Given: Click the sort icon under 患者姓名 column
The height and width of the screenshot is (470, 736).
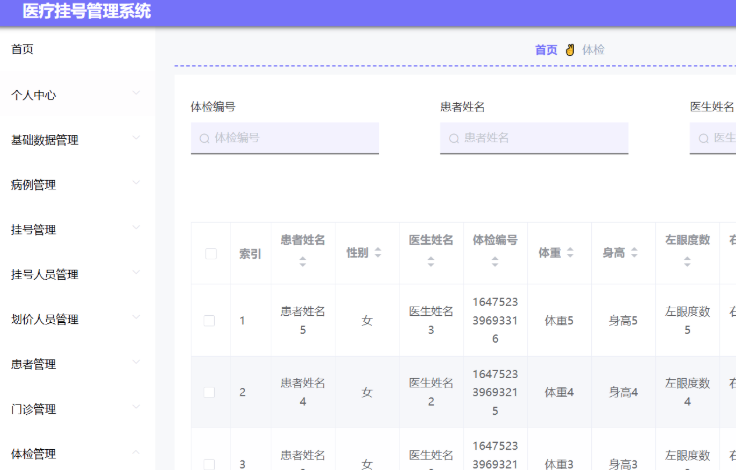Looking at the screenshot, I should coord(303,262).
